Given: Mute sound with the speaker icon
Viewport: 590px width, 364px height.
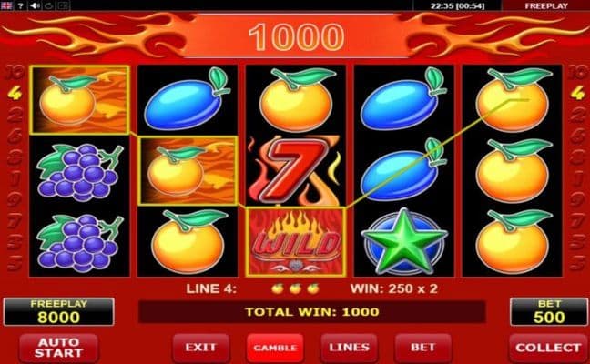Looking at the screenshot, I should point(35,5).
